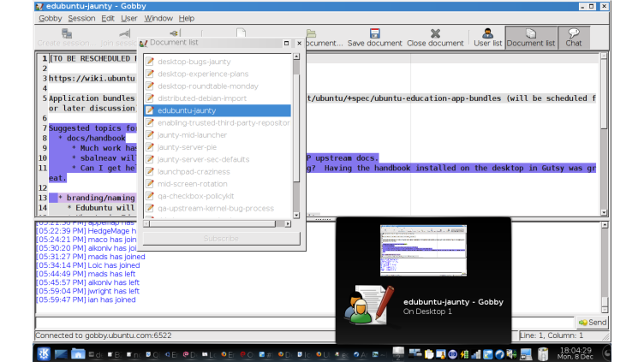
Task: Close the Document list dialog
Action: [x=299, y=43]
